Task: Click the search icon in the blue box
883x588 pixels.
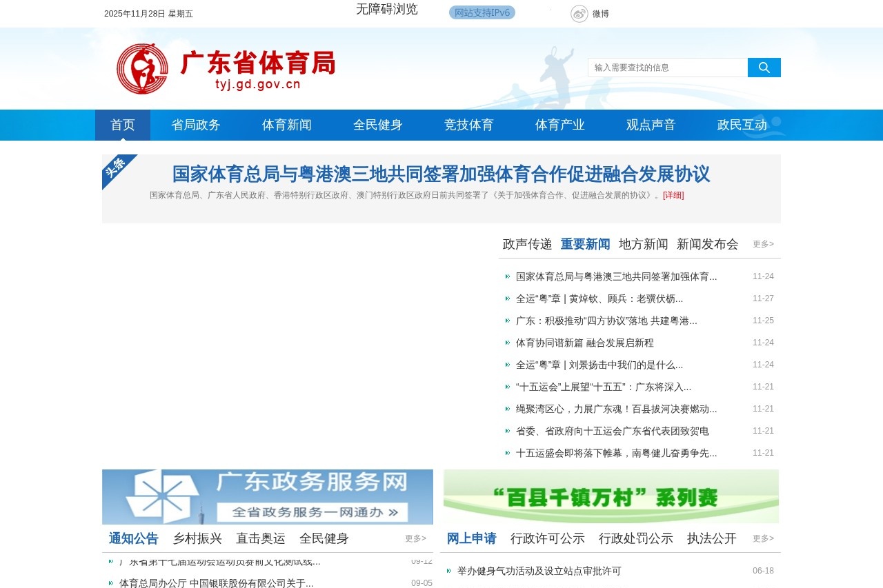Action: tap(763, 68)
